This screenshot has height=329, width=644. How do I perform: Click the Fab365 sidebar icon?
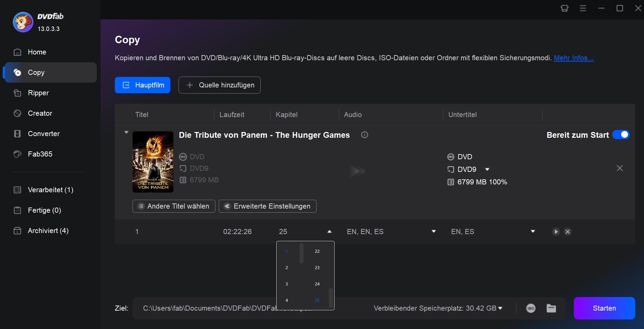click(x=17, y=154)
